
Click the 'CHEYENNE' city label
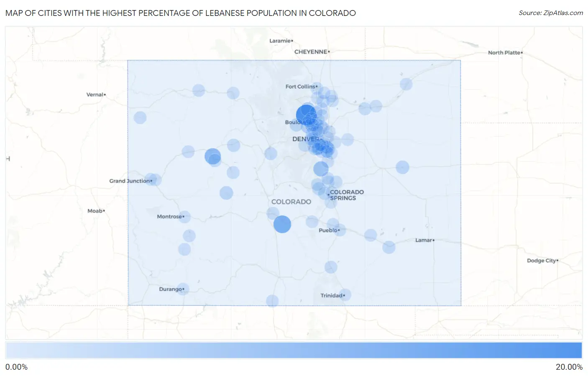[x=311, y=52]
